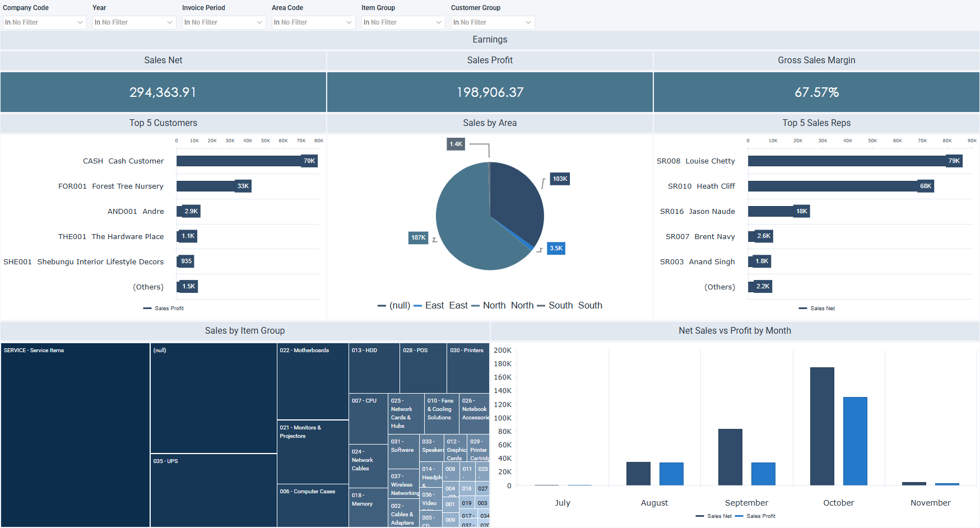The image size is (980, 528).
Task: Select the 031 - Software treemap tile
Action: (x=403, y=452)
